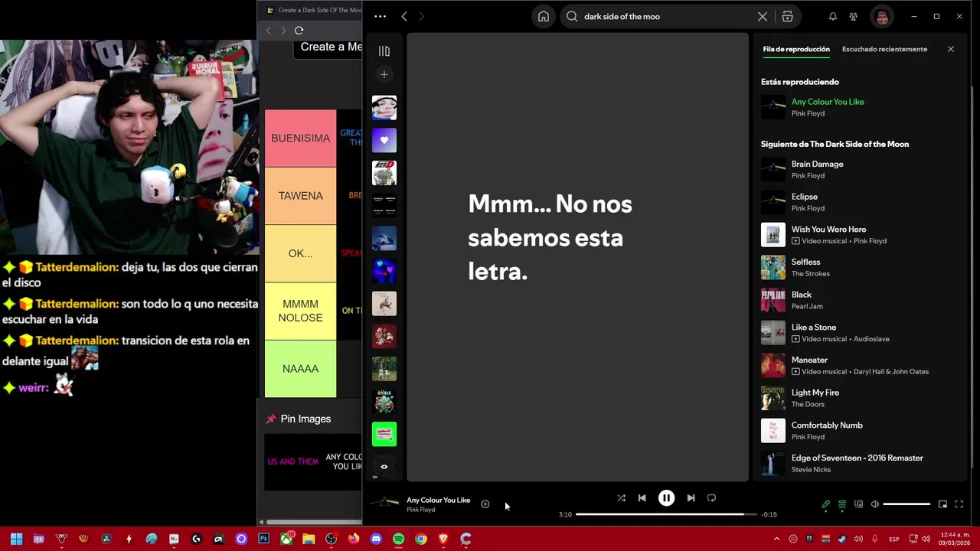Go back in Spotify navigation
The height and width of the screenshot is (551, 980).
[404, 16]
